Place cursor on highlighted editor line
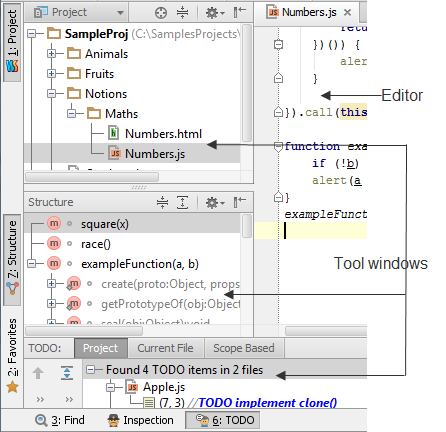The image size is (446, 432). click(x=311, y=231)
